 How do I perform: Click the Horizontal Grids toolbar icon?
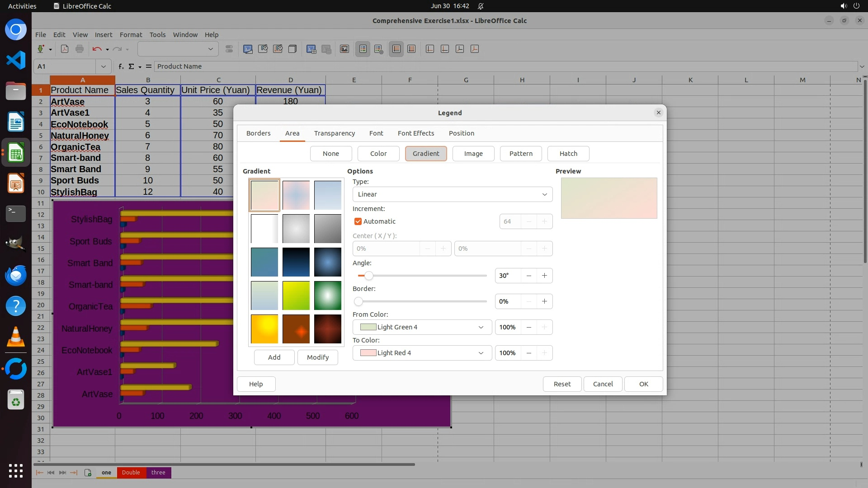pyautogui.click(x=396, y=49)
